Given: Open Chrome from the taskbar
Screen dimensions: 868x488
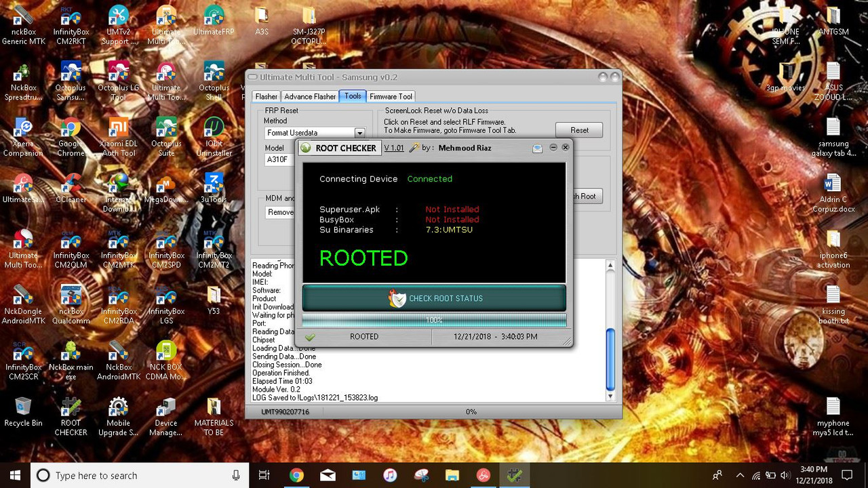Looking at the screenshot, I should pyautogui.click(x=296, y=475).
